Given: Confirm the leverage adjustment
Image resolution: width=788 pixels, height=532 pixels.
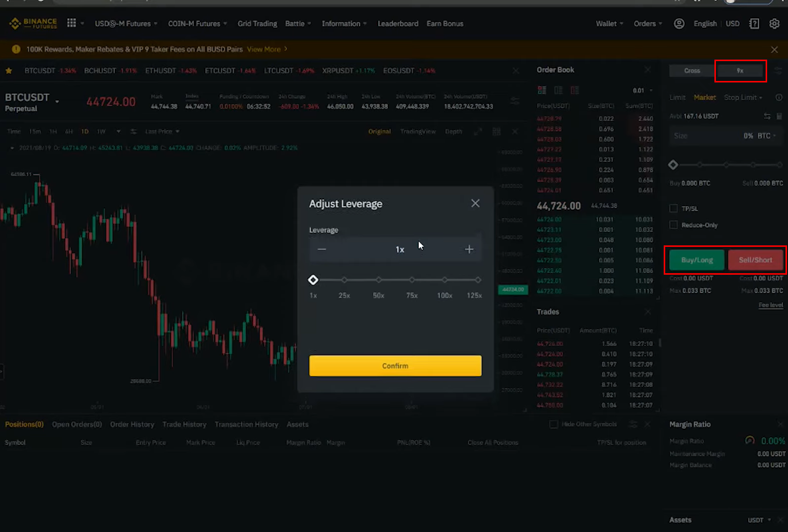Looking at the screenshot, I should pyautogui.click(x=395, y=366).
